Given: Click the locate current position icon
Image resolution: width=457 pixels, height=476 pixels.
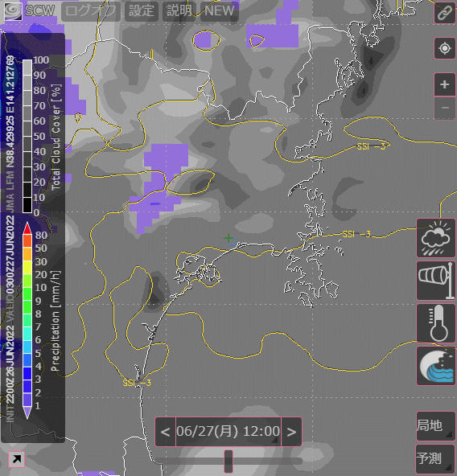Looking at the screenshot, I should pyautogui.click(x=445, y=48).
